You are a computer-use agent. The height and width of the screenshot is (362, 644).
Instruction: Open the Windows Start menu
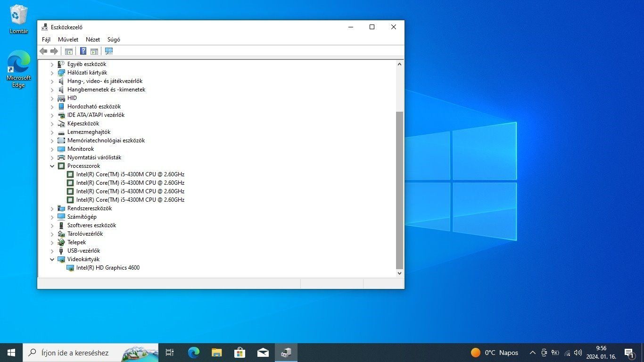point(11,353)
